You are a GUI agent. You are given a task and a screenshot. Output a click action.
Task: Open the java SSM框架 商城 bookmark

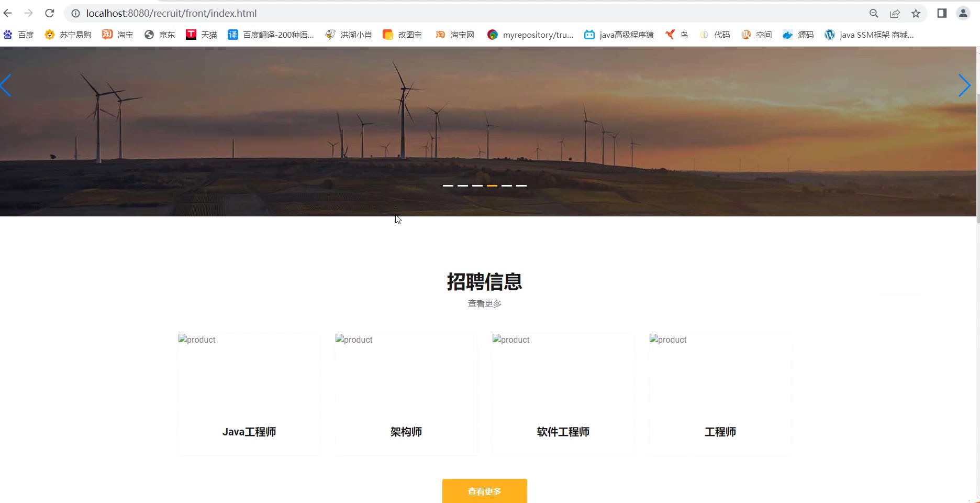[x=869, y=35]
